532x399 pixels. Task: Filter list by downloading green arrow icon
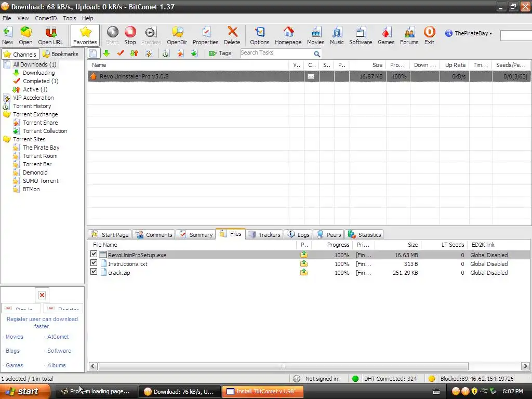pyautogui.click(x=106, y=54)
